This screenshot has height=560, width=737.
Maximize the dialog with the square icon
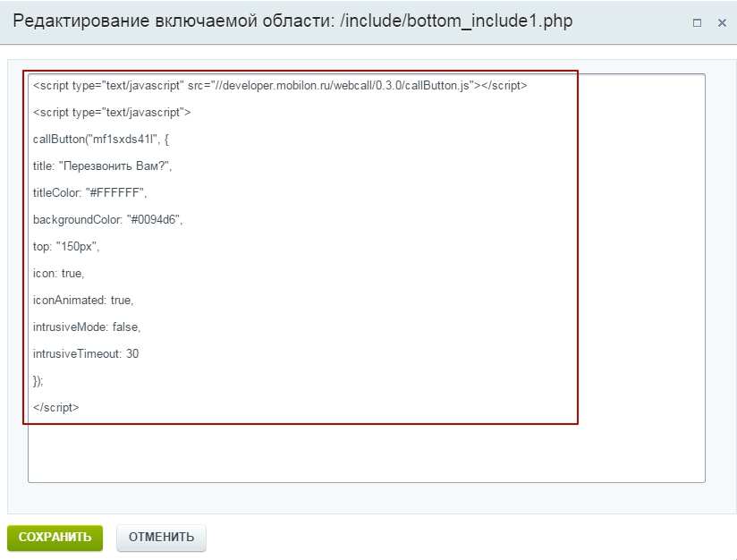coord(697,22)
